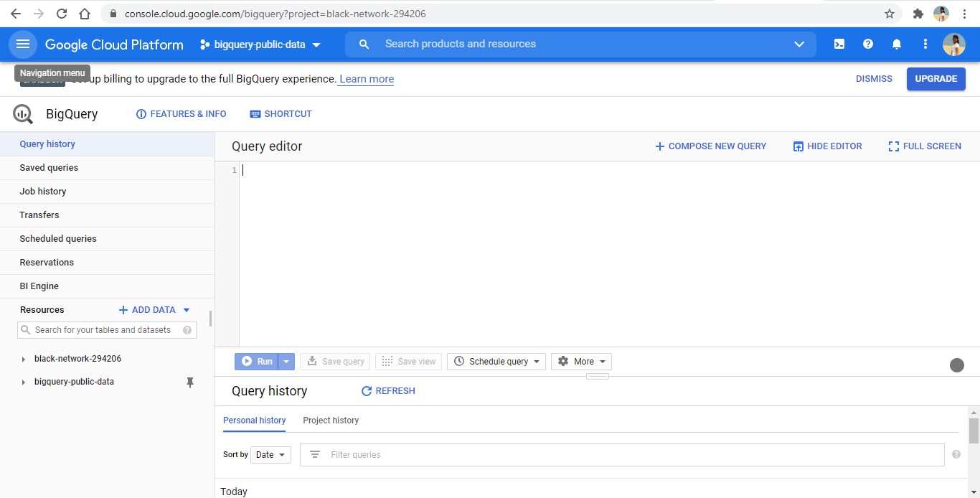Open the keyboard SHORTCUT panel

pyautogui.click(x=281, y=114)
